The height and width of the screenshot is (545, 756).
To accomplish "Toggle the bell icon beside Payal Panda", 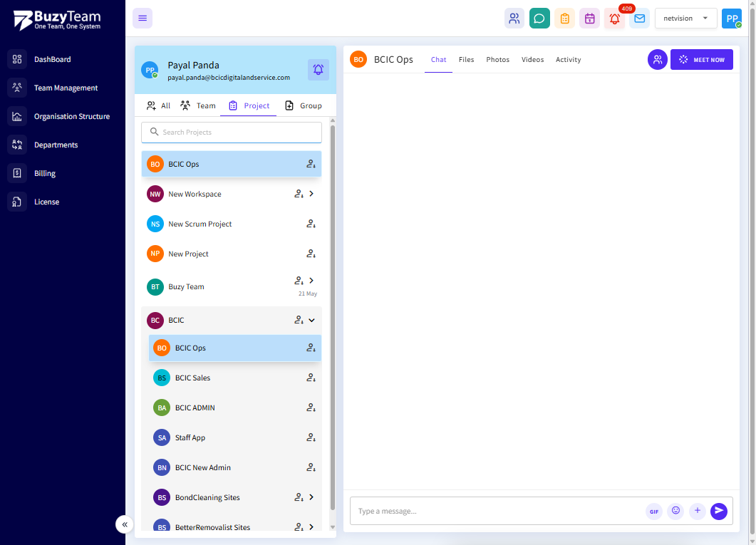I will pos(319,70).
